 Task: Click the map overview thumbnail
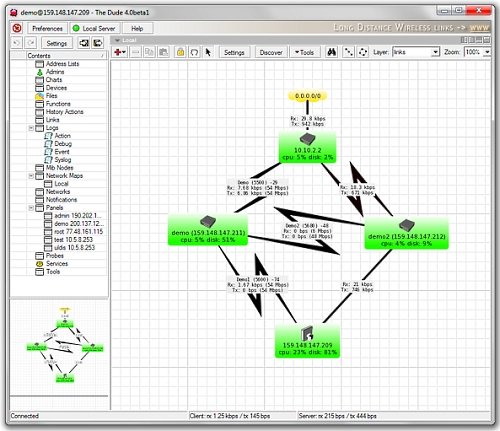pyautogui.click(x=59, y=347)
